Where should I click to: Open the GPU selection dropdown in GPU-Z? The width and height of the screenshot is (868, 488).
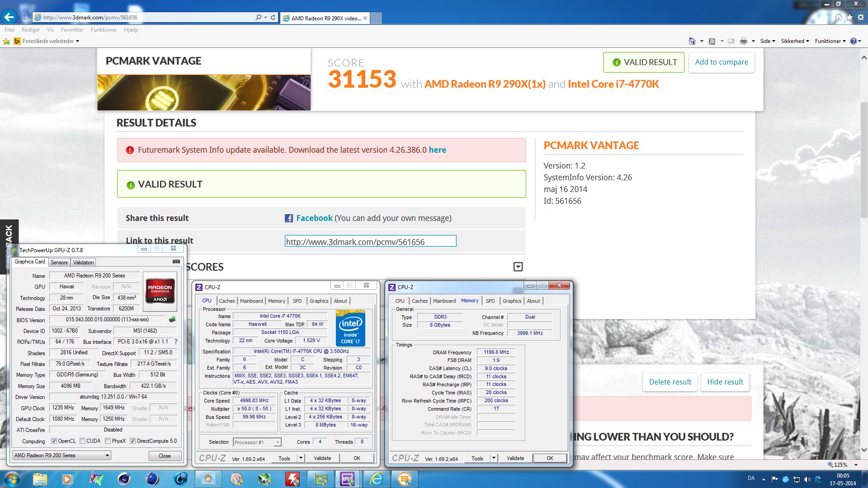tap(62, 455)
